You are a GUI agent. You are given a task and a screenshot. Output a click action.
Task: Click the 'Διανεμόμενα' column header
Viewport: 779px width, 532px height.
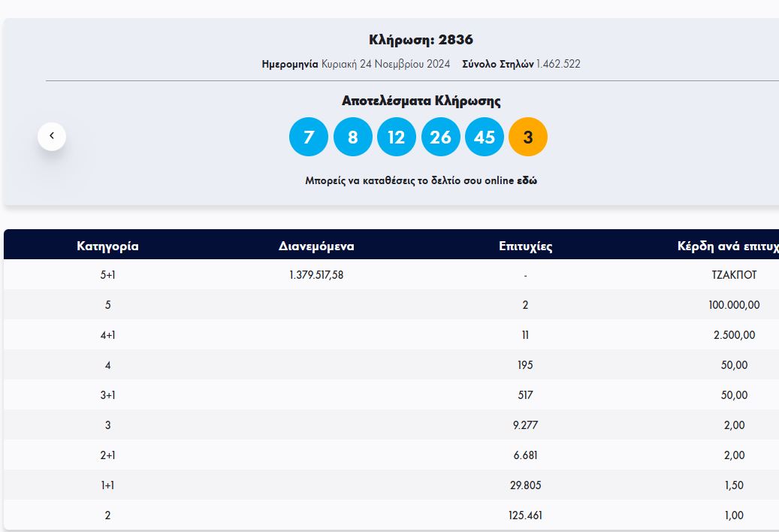(x=316, y=246)
